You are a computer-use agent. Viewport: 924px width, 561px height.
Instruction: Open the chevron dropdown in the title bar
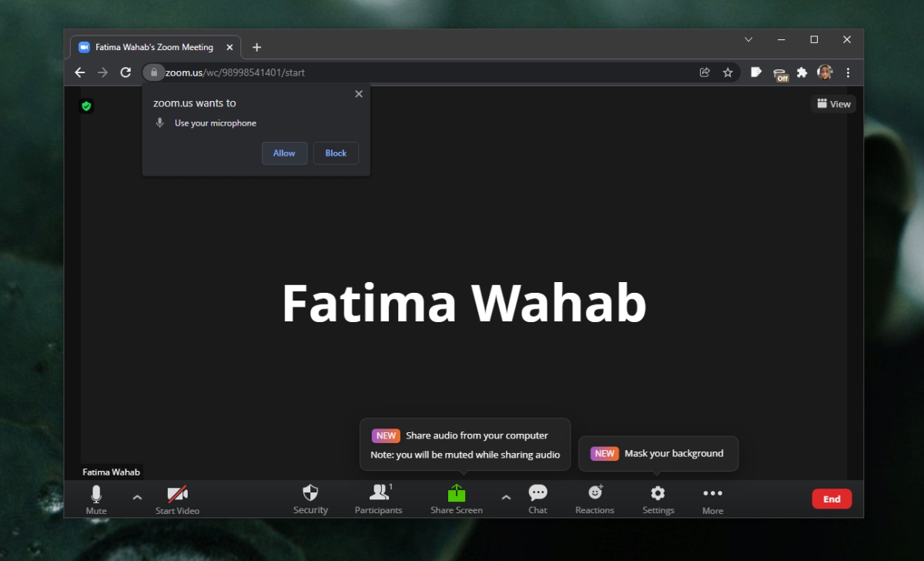point(748,39)
